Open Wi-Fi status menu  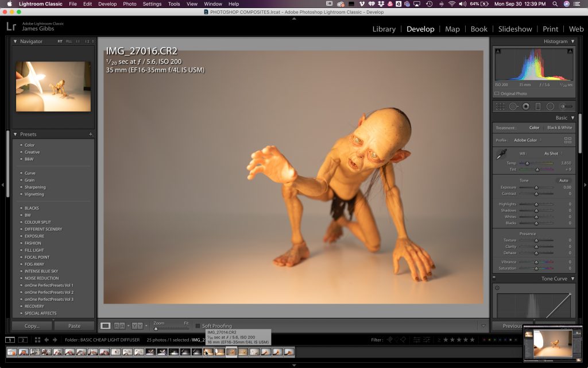point(452,4)
